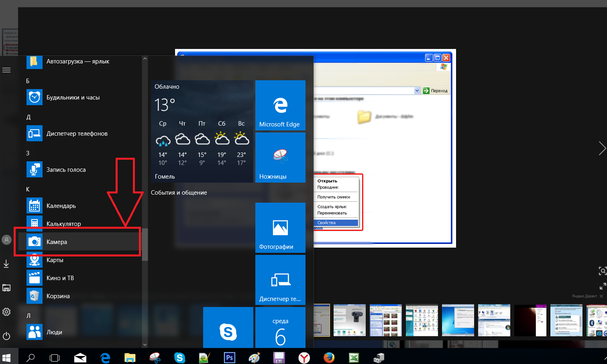The width and height of the screenshot is (607, 364).
Task: Open Photoshop from the taskbar
Action: (229, 357)
